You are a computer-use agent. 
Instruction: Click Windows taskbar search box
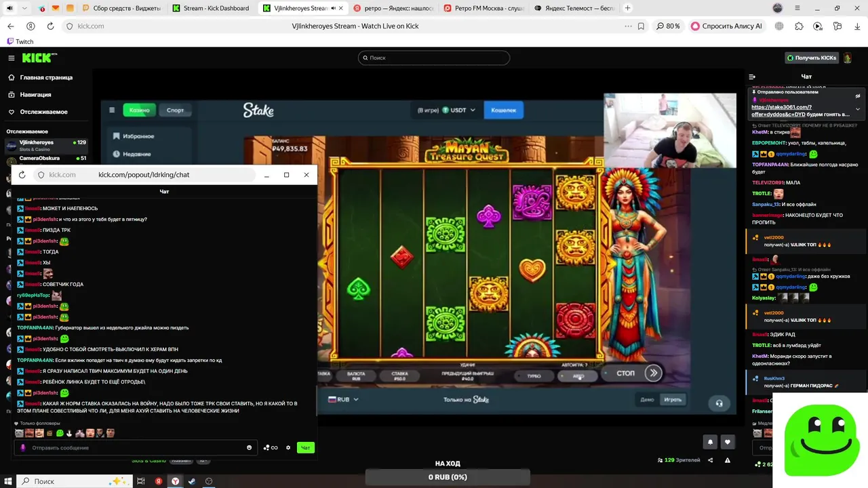coord(73,481)
